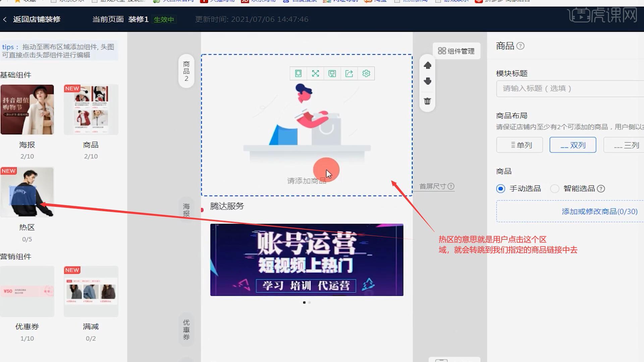Click 添加或修改商品(0/30) link
This screenshot has height=362, width=644.
[599, 212]
